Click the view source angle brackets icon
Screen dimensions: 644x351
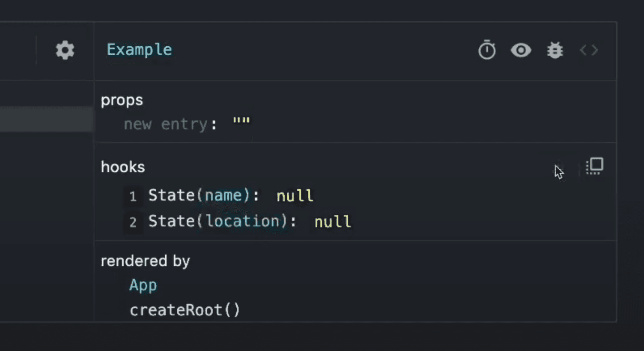coord(589,50)
